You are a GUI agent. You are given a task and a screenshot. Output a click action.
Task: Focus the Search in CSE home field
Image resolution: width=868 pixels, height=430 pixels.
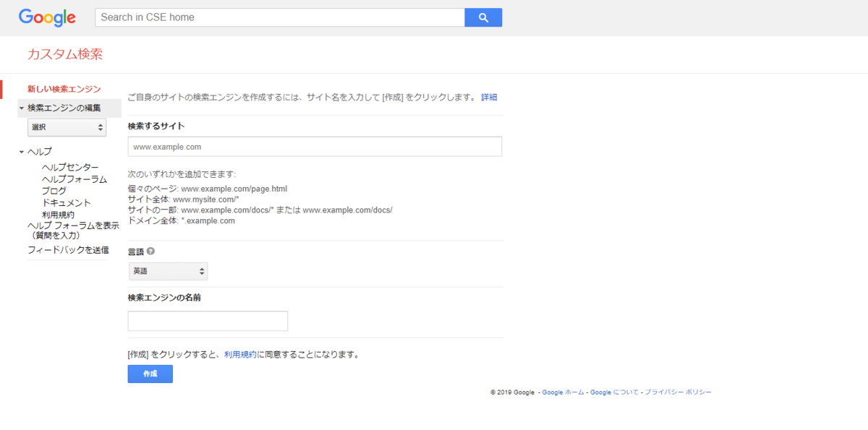280,17
